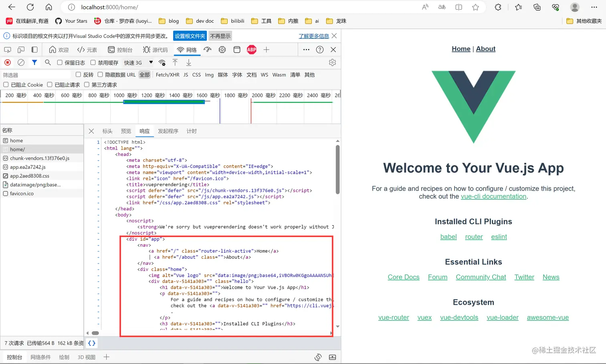The image size is (606, 364).
Task: Stop recording network log red button
Action: click(x=8, y=62)
